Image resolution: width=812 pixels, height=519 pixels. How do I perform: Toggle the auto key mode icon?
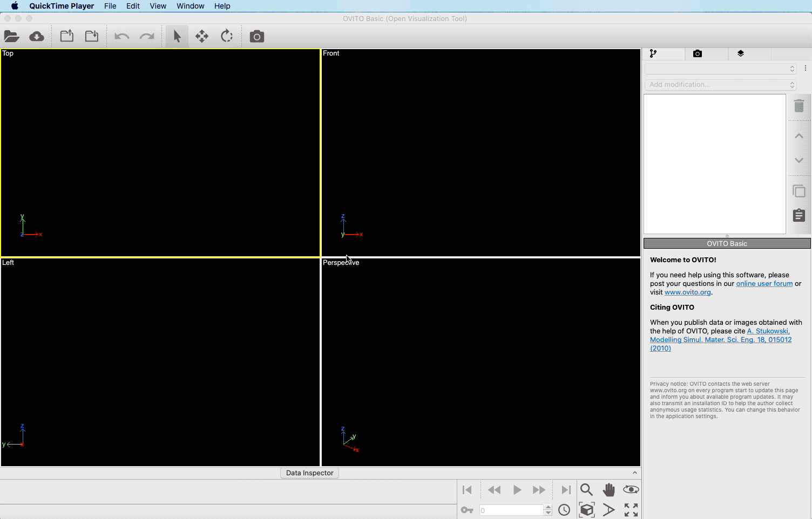coord(467,510)
